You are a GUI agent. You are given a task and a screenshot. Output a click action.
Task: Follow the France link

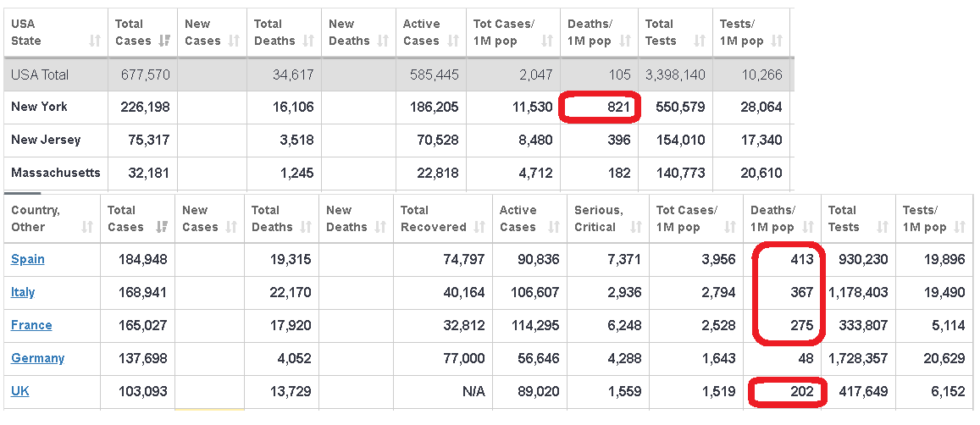[x=31, y=325]
